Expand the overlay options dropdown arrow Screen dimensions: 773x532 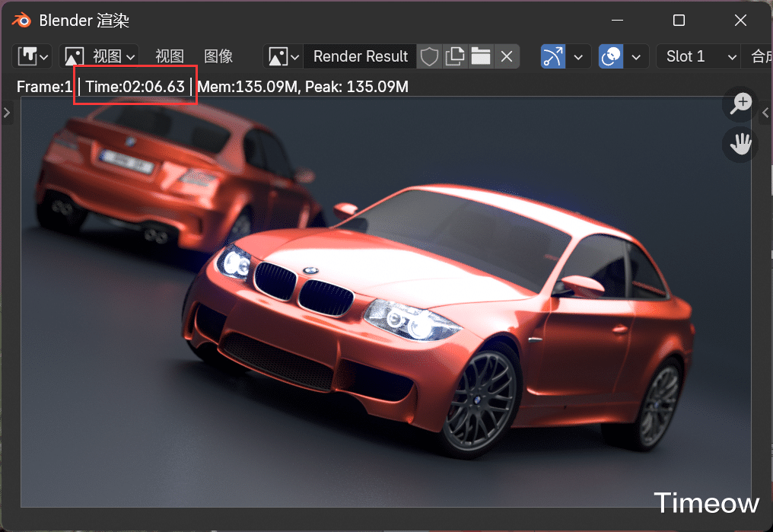pos(637,56)
